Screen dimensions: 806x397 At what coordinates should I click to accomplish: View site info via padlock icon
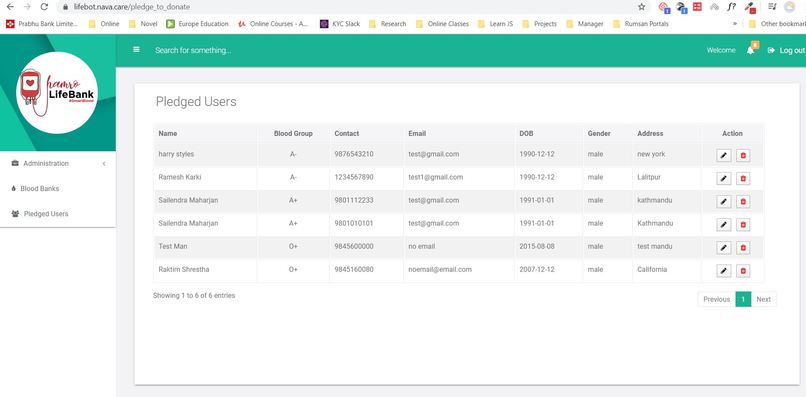[x=65, y=7]
